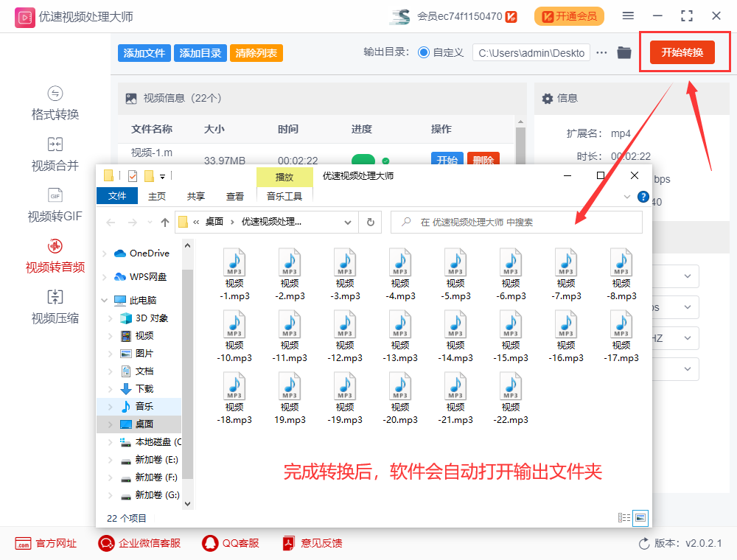Select the 格式转换 conversion tool icon

[x=55, y=103]
